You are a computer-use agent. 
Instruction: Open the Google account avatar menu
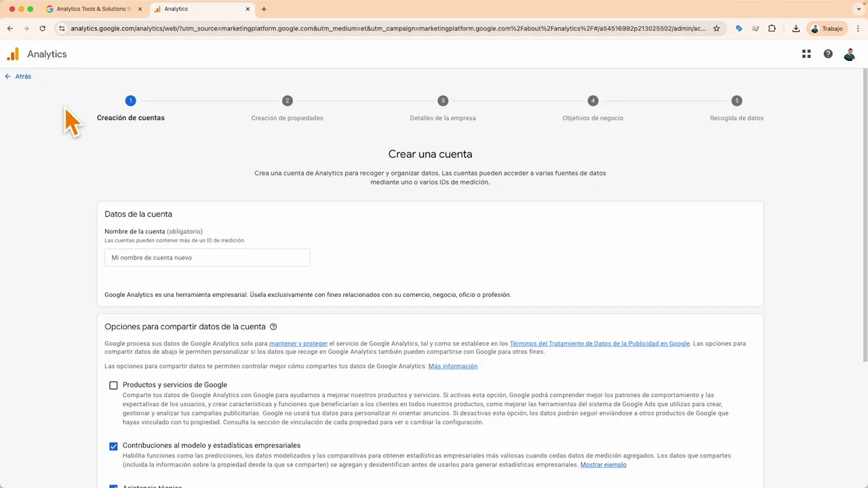pos(850,54)
